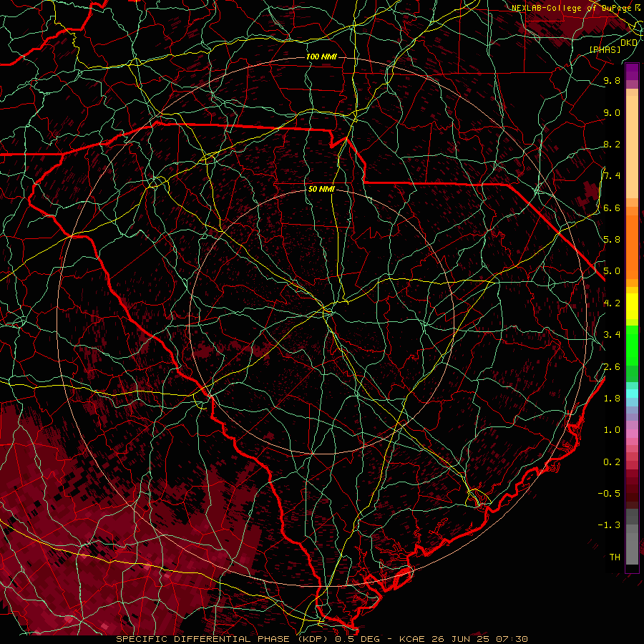Click the SPECIFIC DIFFERENTIAL PHASE (KDP) caption text
Image resolution: width=644 pixels, height=644 pixels.
pos(223,639)
